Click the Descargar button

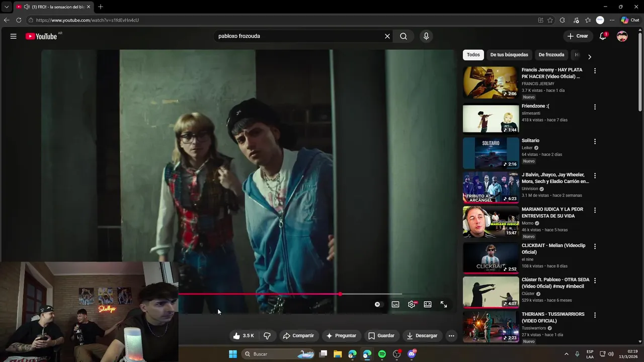tap(422, 335)
